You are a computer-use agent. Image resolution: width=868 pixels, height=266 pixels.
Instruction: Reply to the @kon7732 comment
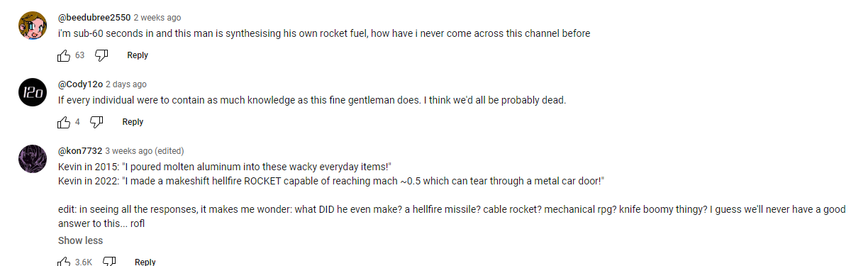145,262
